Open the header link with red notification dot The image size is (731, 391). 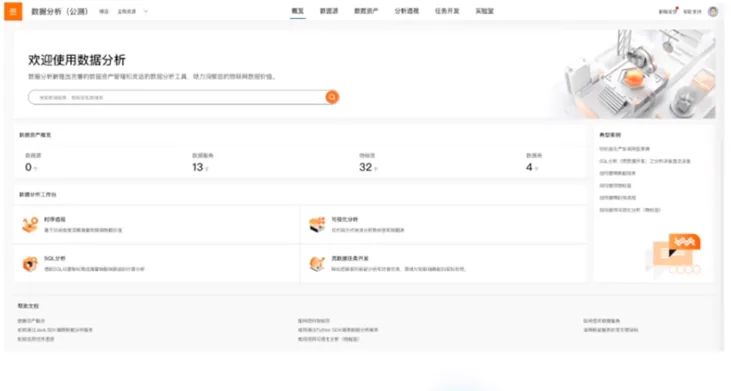[x=668, y=11]
